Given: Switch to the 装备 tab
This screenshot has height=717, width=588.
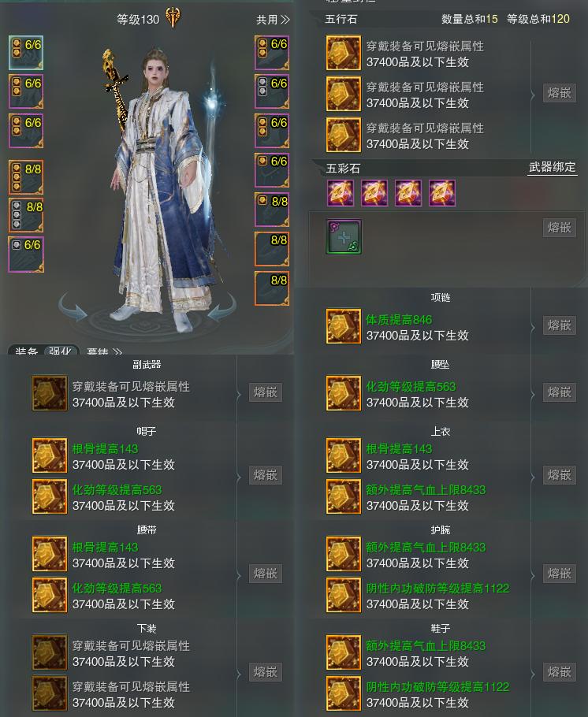Looking at the screenshot, I should pyautogui.click(x=26, y=351).
